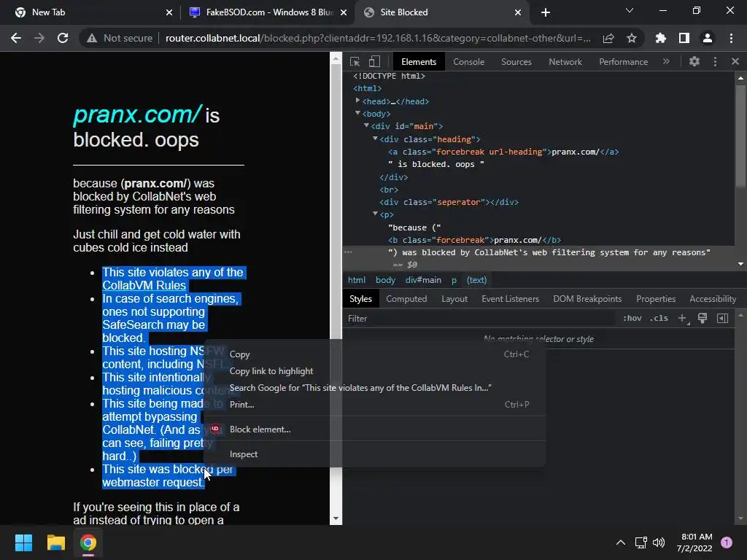This screenshot has height=560, width=747.
Task: Toggle rendering emulations paintbrush icon
Action: (703, 318)
